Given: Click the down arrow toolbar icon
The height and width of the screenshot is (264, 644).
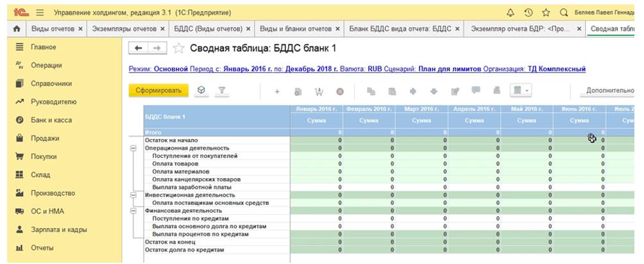Looking at the screenshot, I should (434, 91).
